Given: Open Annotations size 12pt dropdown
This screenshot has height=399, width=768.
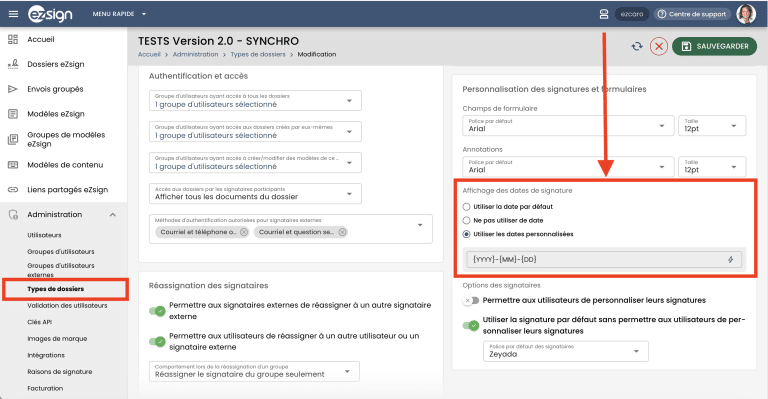Looking at the screenshot, I should 712,166.
